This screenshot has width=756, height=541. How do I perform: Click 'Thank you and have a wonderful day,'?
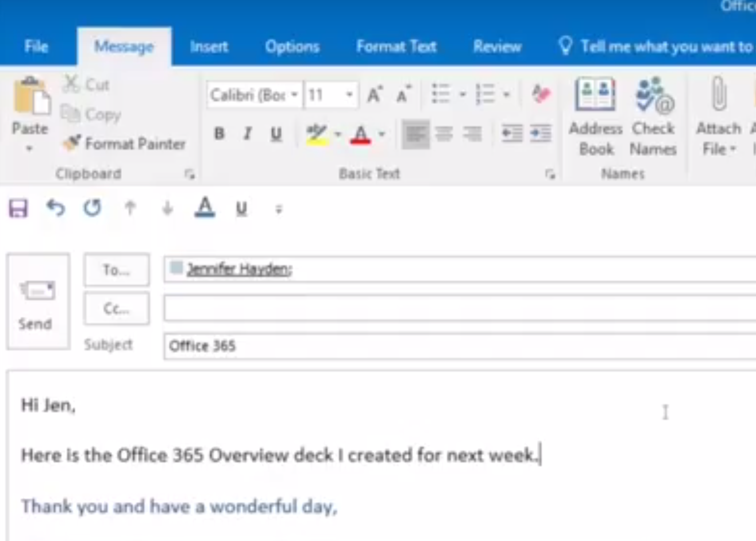click(180, 507)
